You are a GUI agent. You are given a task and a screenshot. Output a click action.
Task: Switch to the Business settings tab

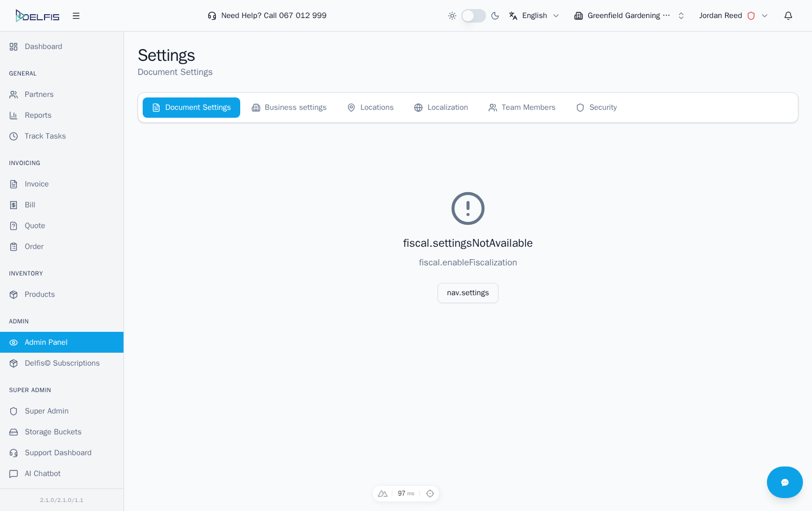point(289,108)
